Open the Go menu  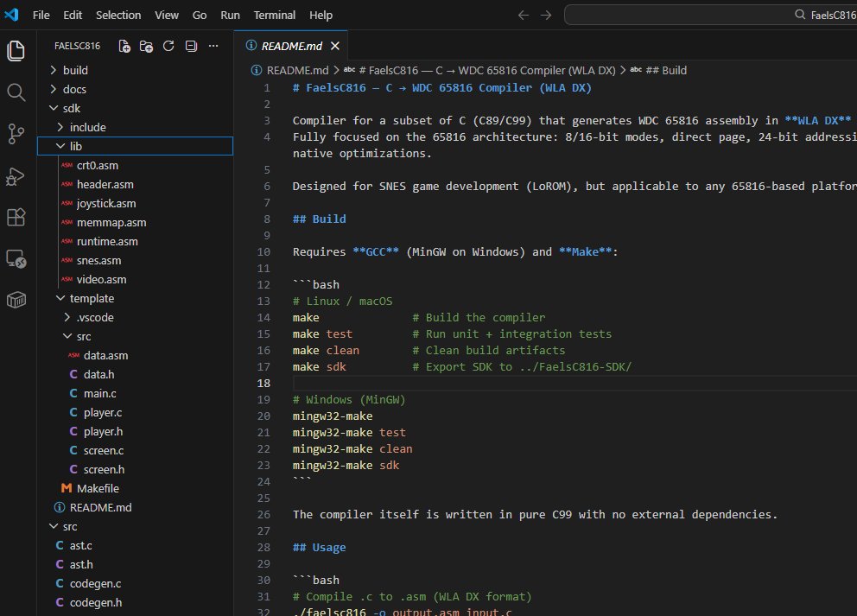point(200,16)
